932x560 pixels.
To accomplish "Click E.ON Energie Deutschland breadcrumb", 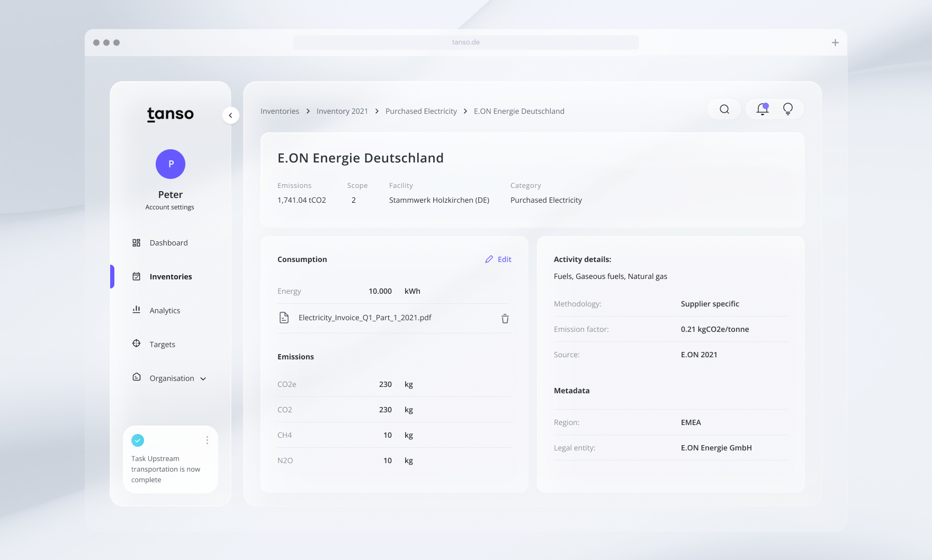I will 519,111.
